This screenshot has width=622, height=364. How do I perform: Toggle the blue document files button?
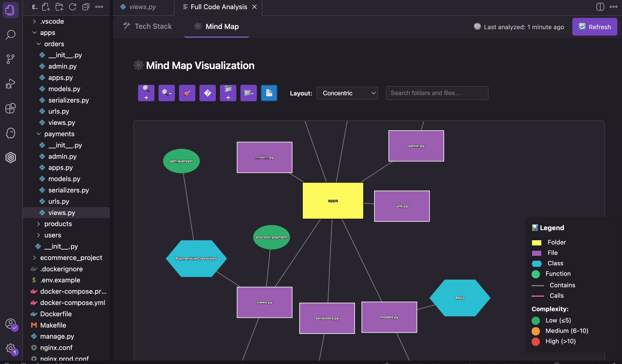[x=269, y=93]
